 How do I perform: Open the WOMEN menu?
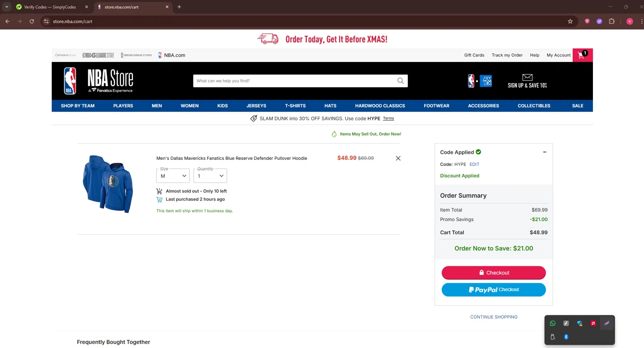pos(190,106)
